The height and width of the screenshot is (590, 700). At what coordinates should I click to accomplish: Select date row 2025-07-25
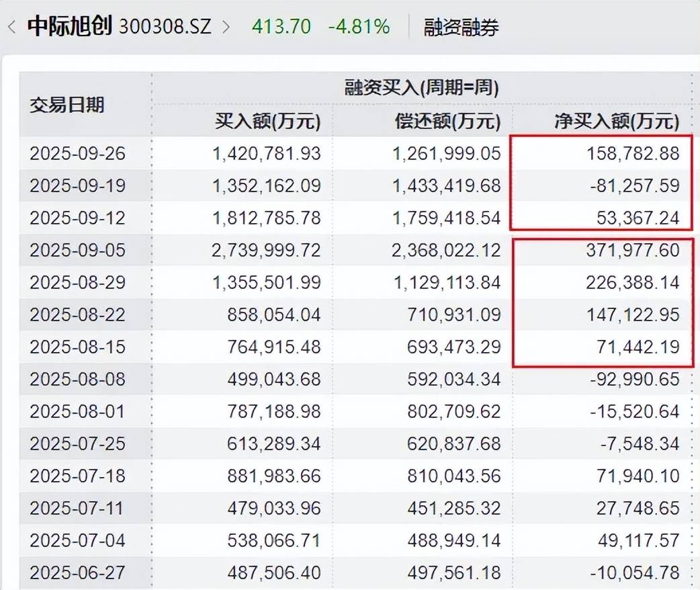point(78,444)
